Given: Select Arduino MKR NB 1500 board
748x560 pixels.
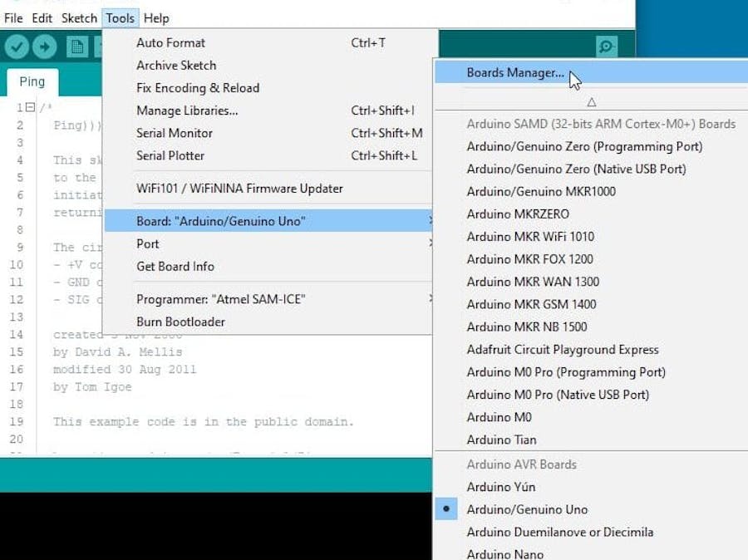Looking at the screenshot, I should (592, 327).
